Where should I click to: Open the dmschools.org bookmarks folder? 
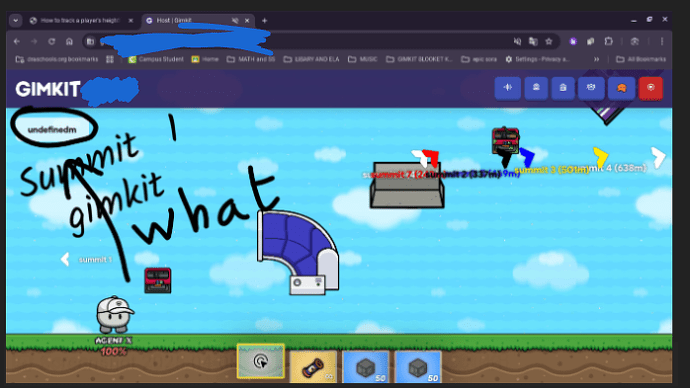point(57,59)
